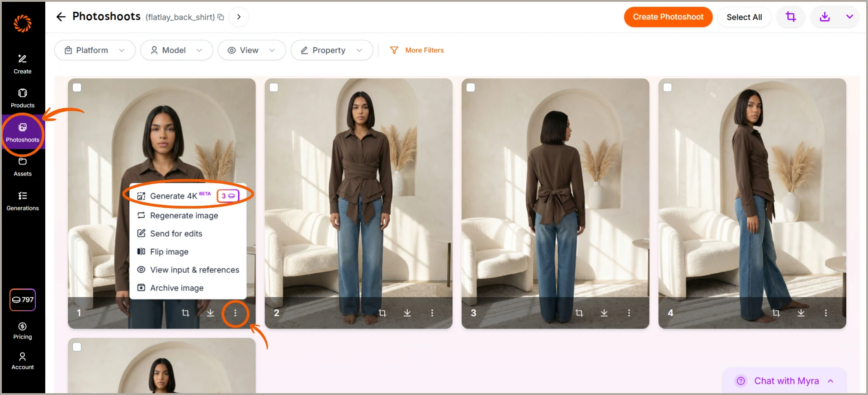Viewport: 868px width, 395px height.
Task: Download image 1
Action: 210,313
